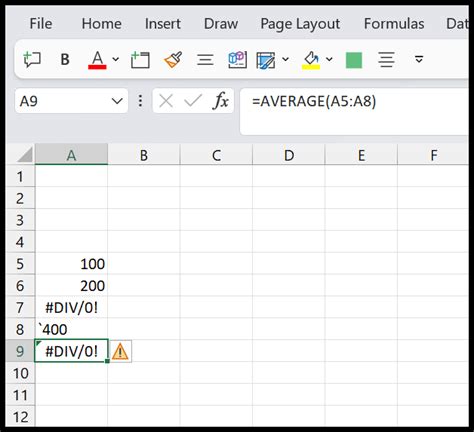
Task: Click the center align icon
Action: 386,60
